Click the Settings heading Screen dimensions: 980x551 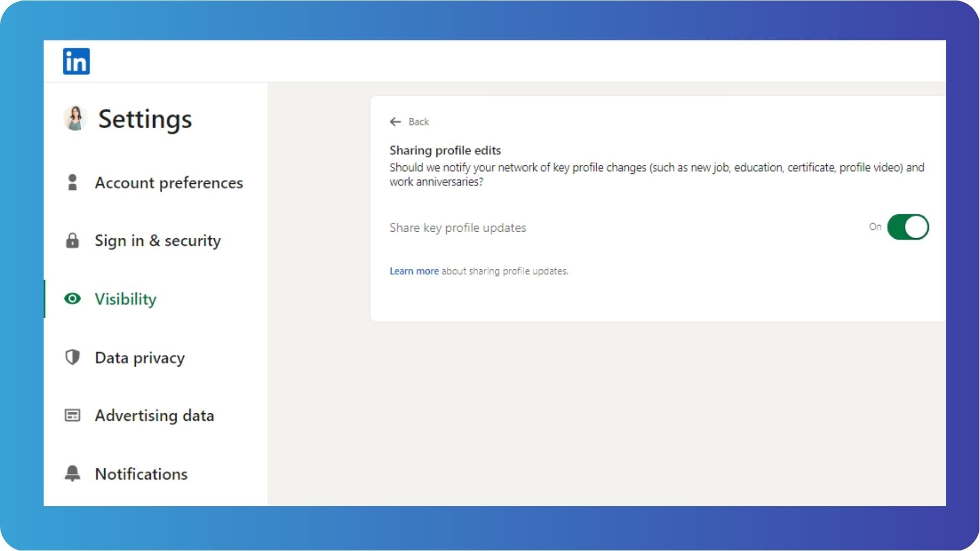pyautogui.click(x=145, y=119)
